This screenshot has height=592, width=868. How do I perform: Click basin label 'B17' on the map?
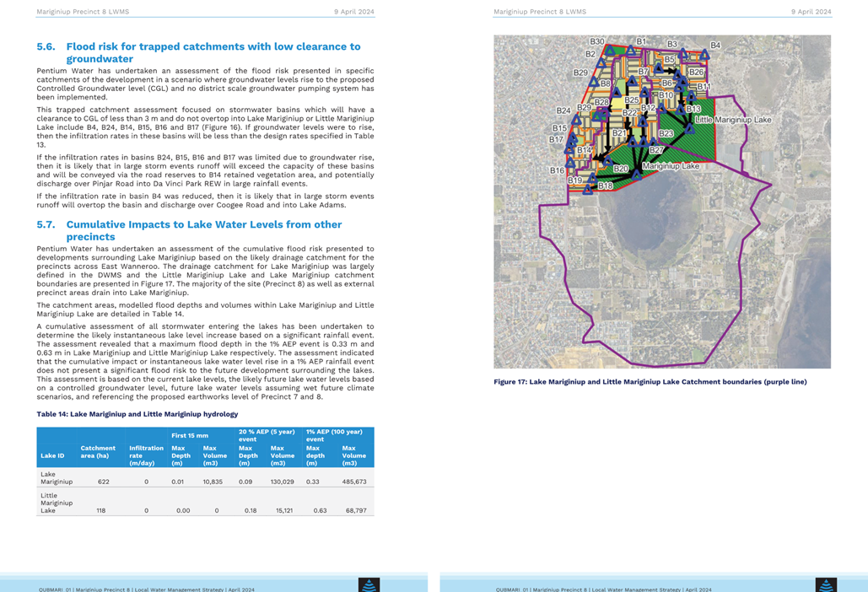(557, 139)
